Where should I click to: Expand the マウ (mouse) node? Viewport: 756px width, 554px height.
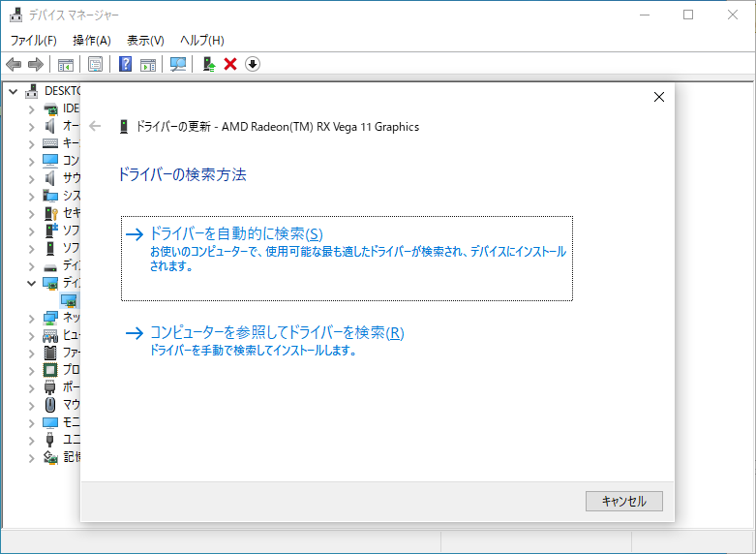pyautogui.click(x=32, y=406)
